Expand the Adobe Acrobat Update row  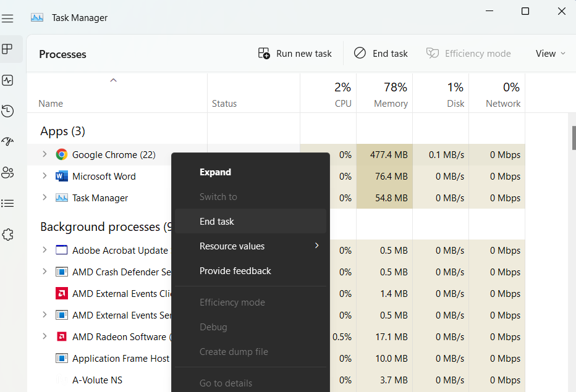click(44, 250)
